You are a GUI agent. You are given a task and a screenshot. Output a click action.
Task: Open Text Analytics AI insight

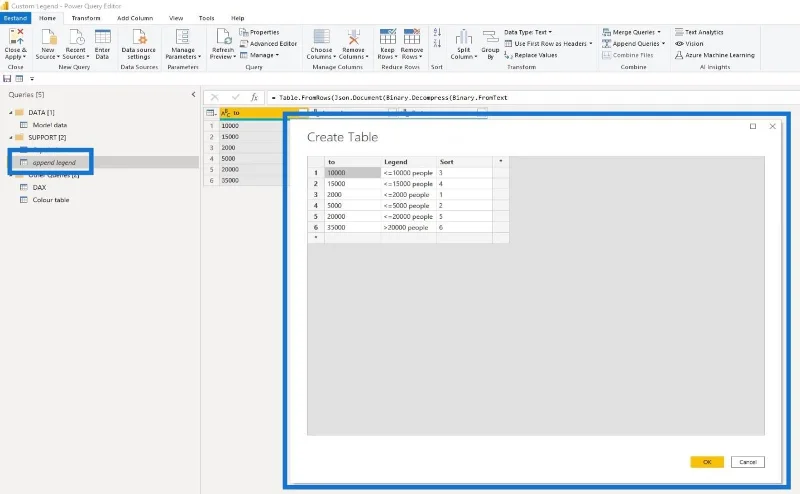(699, 32)
